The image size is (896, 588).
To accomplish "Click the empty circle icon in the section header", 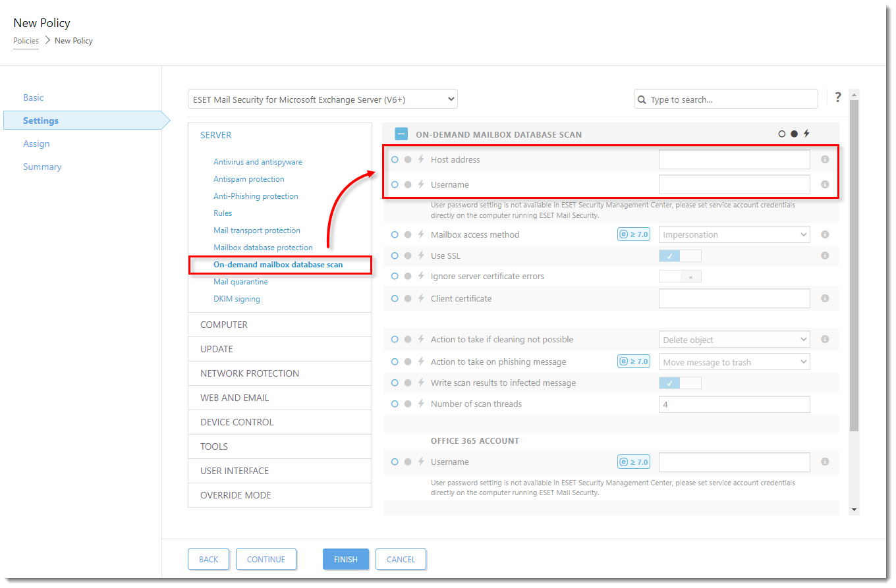I will coord(782,134).
